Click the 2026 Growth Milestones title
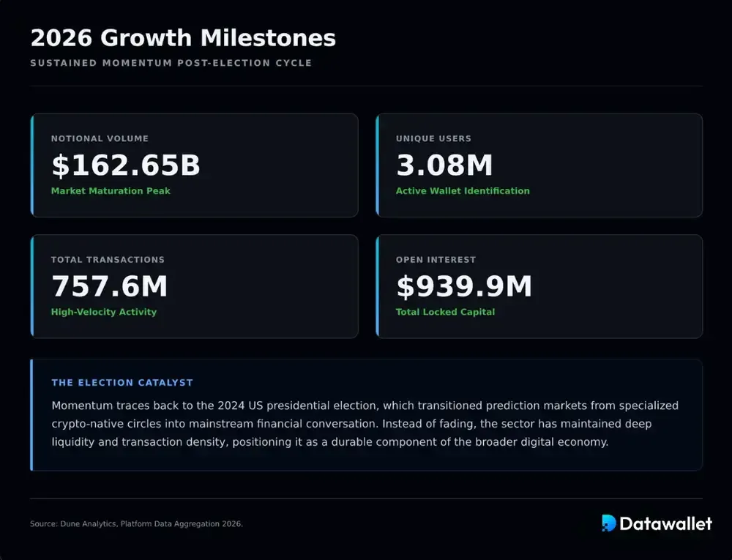This screenshot has width=732, height=560. (x=183, y=38)
